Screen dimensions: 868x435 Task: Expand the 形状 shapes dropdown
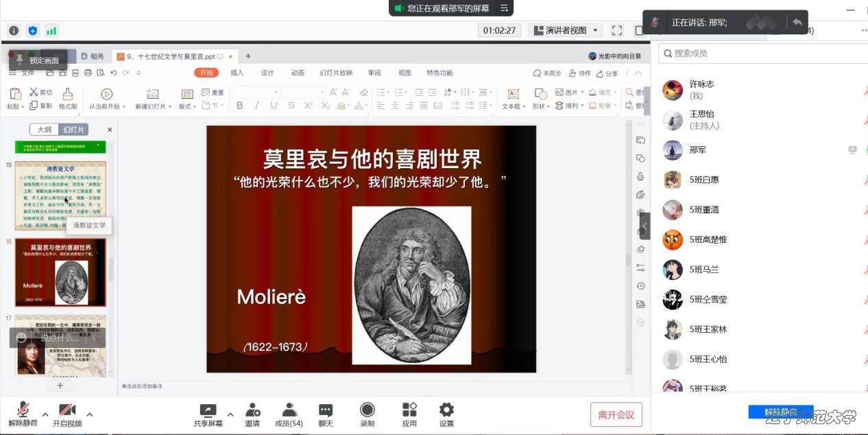(548, 105)
